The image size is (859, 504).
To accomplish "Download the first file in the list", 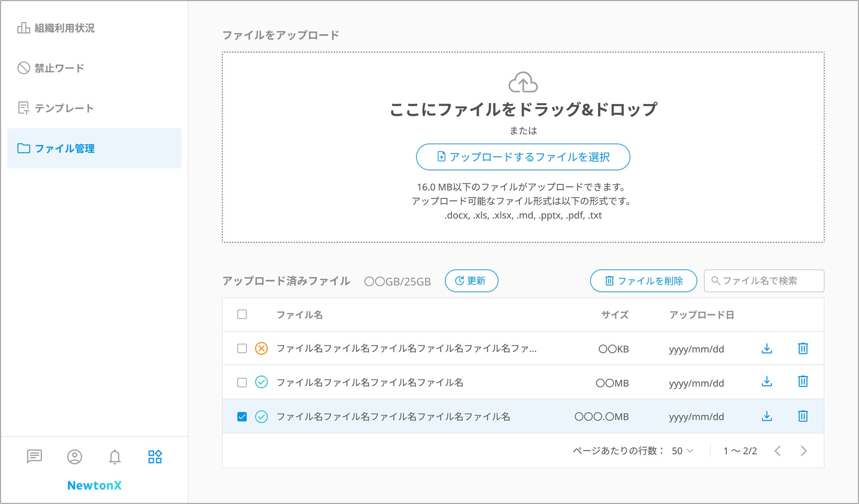I will [766, 348].
